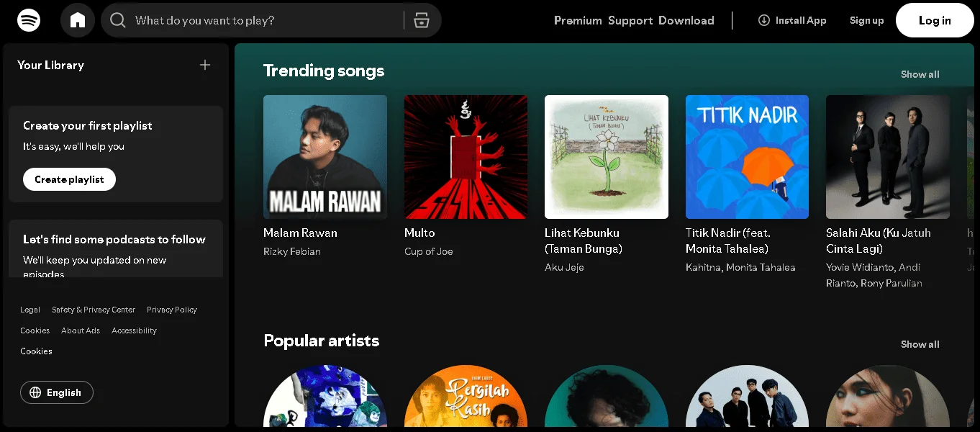This screenshot has height=432, width=980.
Task: Open the Premium page
Action: 578,21
